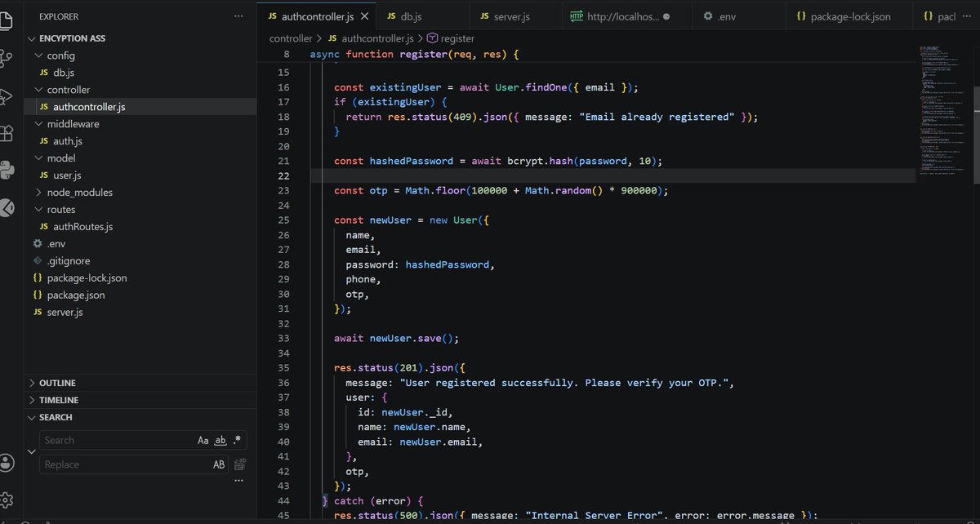
Task: Toggle search details ellipsis below Replace
Action: [239, 482]
